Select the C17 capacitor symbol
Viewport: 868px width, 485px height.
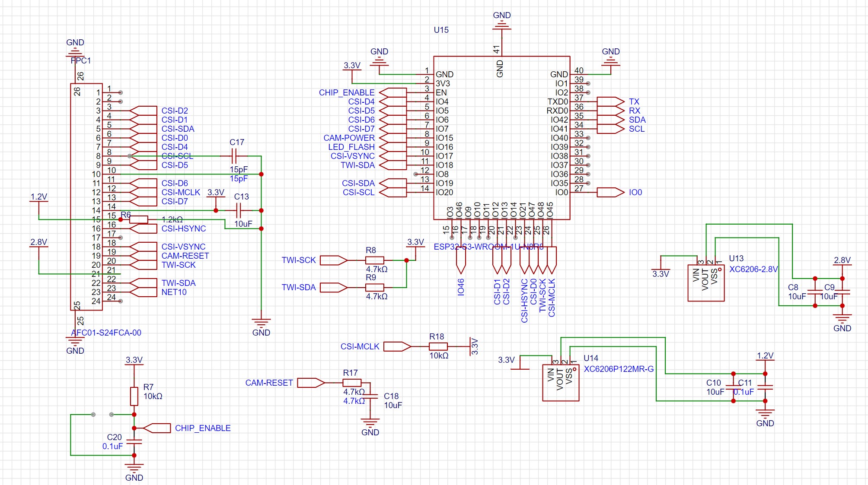(x=234, y=156)
